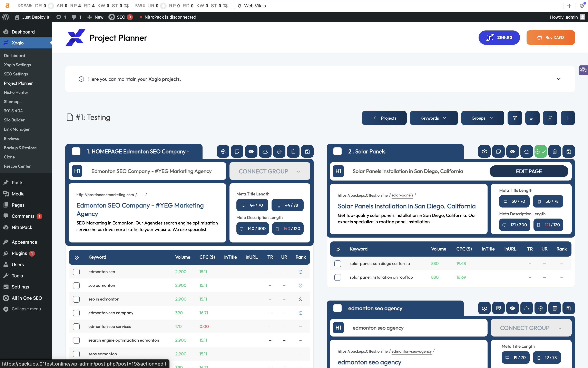Open settings gear for edmonton seo agency group
The width and height of the screenshot is (588, 368).
point(484,308)
